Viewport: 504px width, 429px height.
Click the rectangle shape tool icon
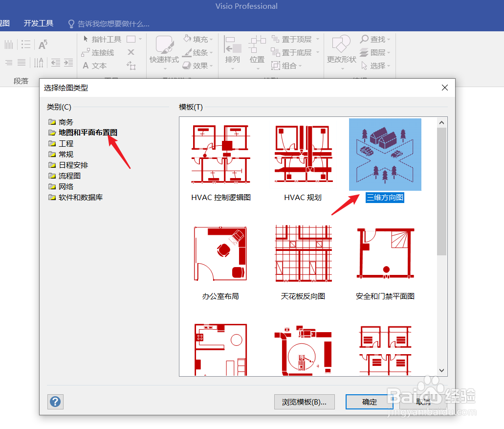tap(131, 39)
